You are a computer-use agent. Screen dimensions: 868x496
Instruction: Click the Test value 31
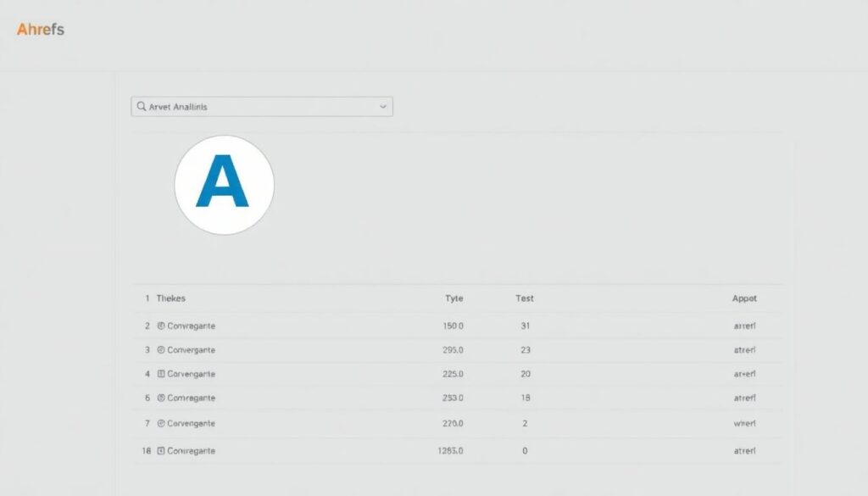[x=526, y=326]
